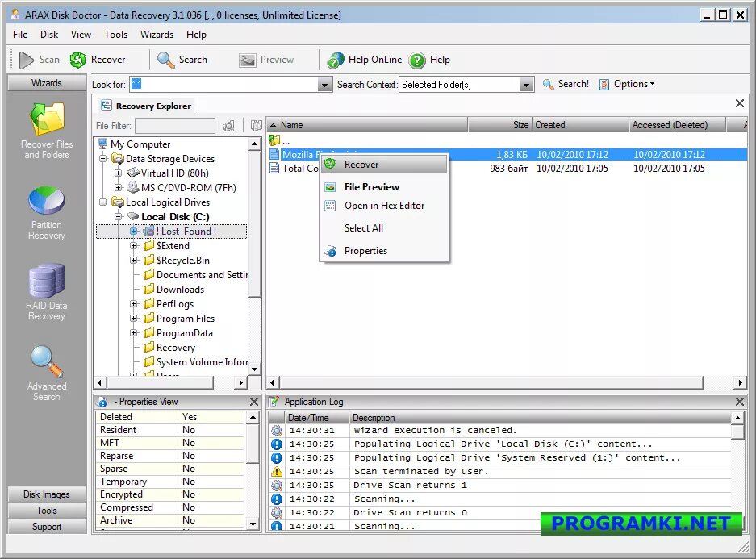Click the Look for input field

coord(224,85)
